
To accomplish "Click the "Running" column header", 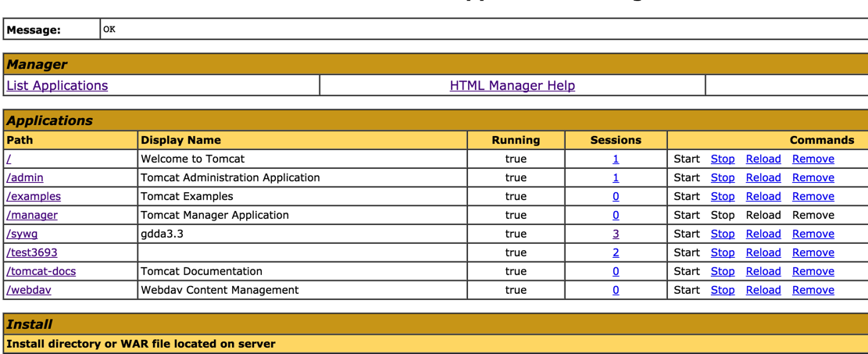I will tap(516, 140).
